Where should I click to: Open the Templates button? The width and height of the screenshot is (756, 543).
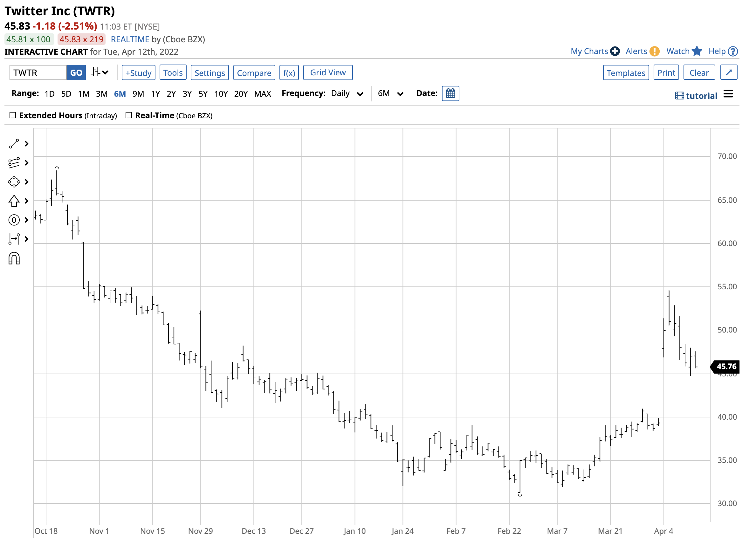(626, 73)
